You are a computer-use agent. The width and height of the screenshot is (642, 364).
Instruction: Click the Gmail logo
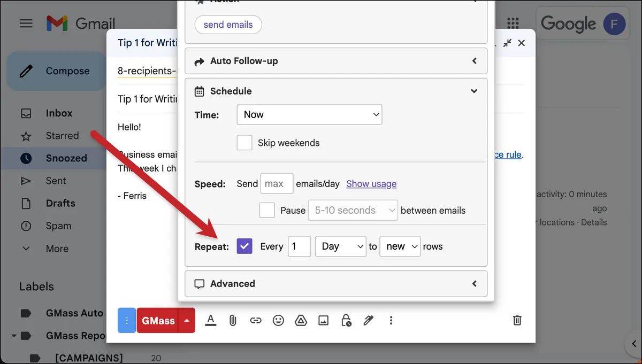click(80, 24)
